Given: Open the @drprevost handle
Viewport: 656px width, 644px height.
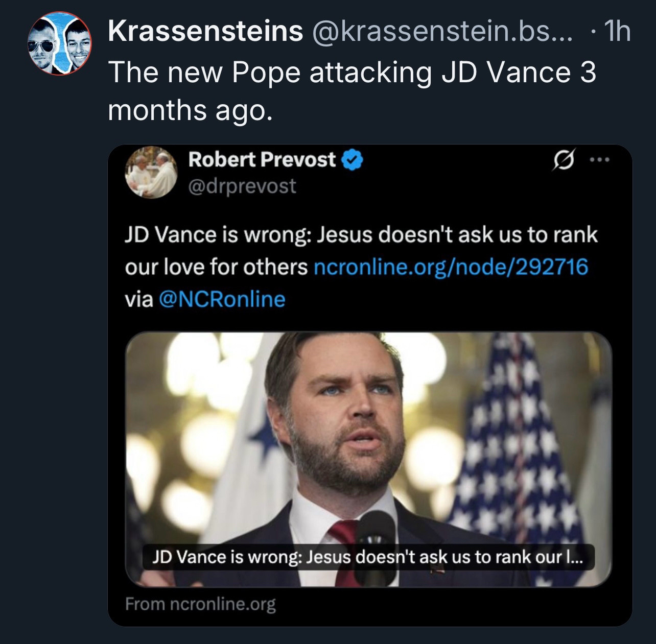Looking at the screenshot, I should 242,186.
